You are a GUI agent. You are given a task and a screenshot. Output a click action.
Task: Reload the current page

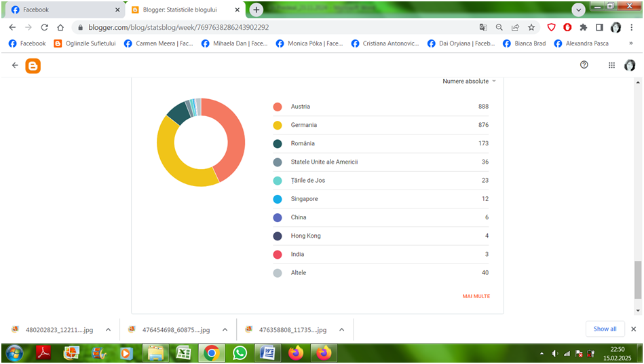pyautogui.click(x=44, y=27)
